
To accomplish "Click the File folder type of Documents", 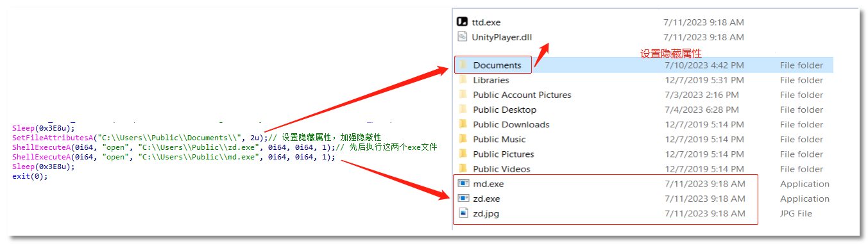I will (x=801, y=65).
